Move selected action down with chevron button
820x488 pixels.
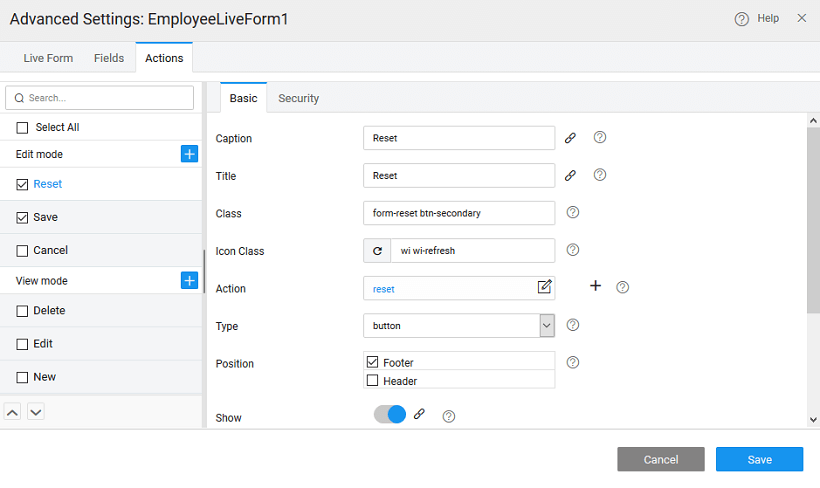36,412
